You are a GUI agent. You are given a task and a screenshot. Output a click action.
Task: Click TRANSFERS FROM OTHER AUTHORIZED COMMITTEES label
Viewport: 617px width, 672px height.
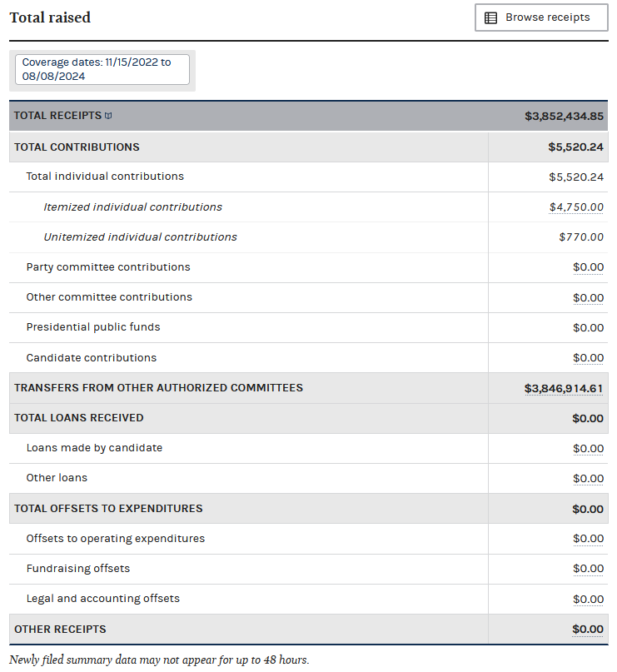point(158,388)
